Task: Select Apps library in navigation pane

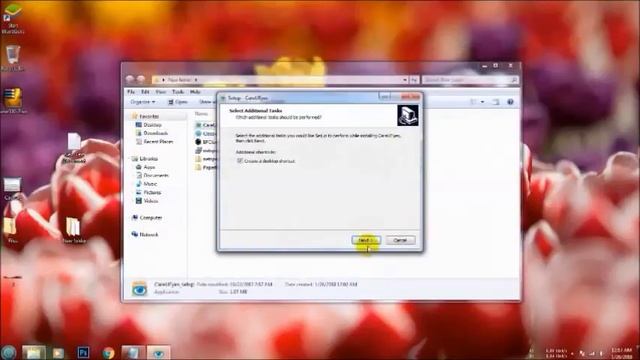Action: [x=149, y=167]
